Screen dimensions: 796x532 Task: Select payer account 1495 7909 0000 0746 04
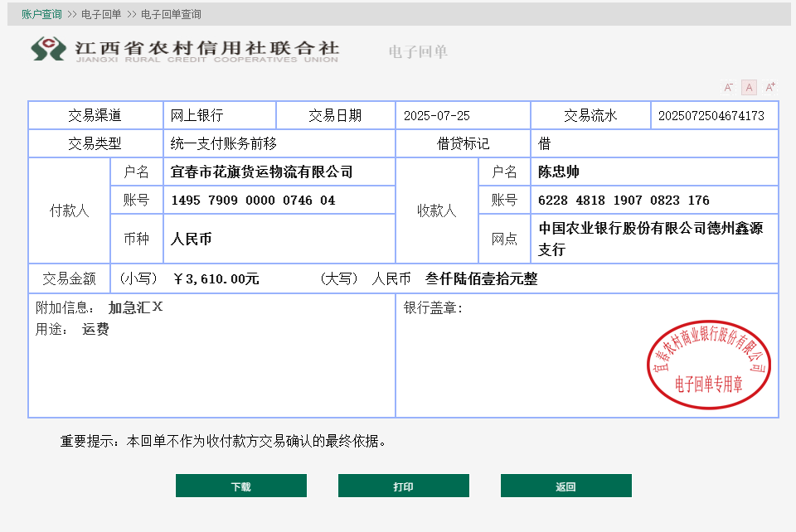pyautogui.click(x=254, y=201)
